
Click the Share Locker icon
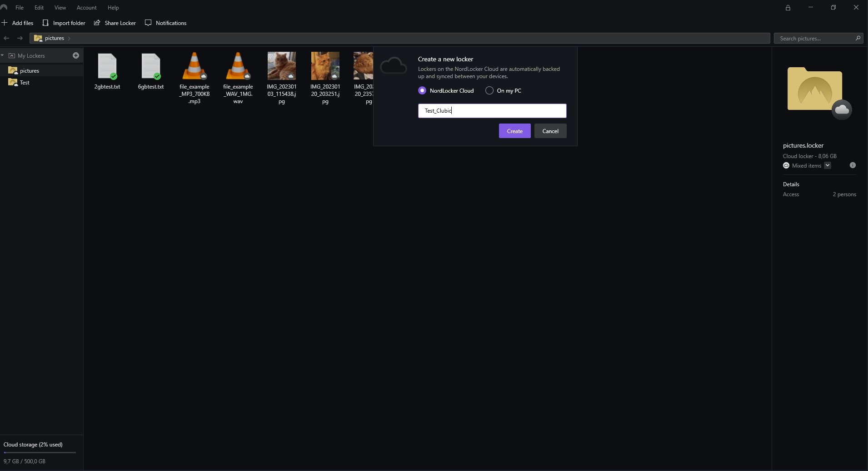click(x=97, y=23)
